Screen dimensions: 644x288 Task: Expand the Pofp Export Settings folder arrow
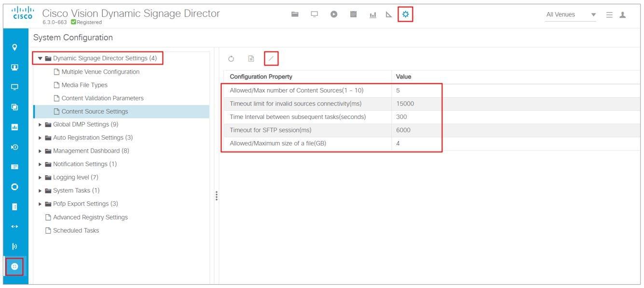(x=41, y=204)
